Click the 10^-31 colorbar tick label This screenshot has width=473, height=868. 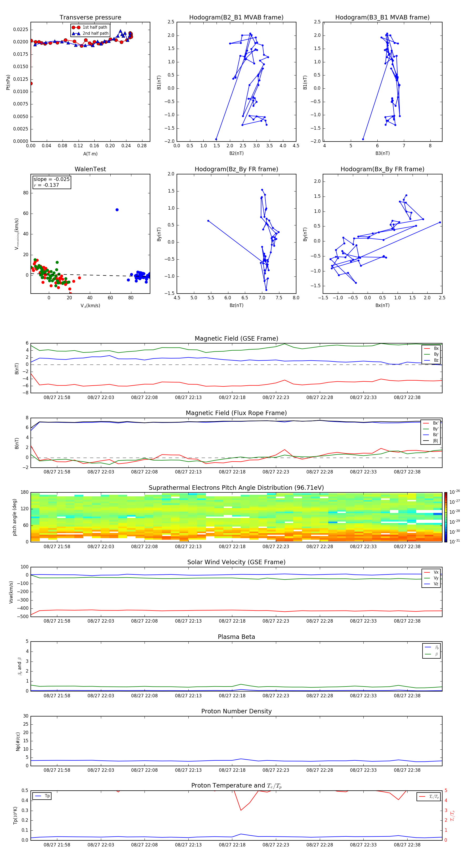click(x=455, y=542)
